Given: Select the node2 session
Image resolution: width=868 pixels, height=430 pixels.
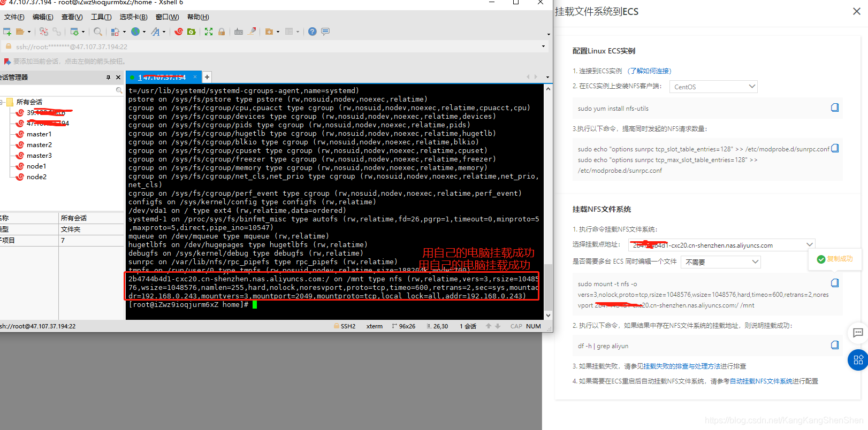Looking at the screenshot, I should pos(36,177).
